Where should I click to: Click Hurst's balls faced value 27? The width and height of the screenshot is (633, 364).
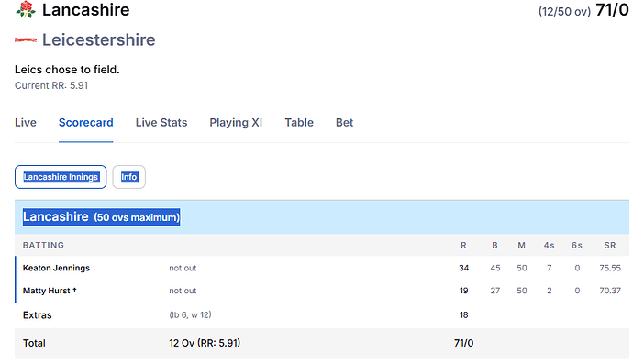coord(495,291)
